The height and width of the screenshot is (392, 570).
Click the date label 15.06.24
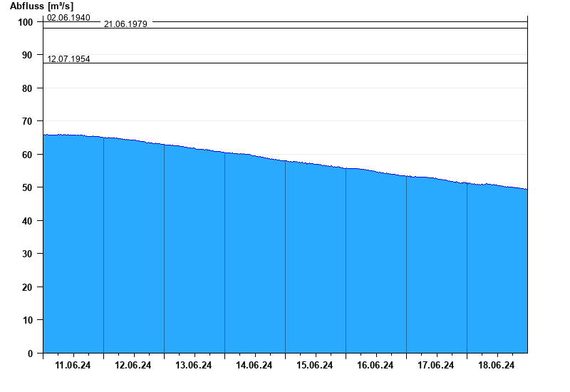click(x=314, y=365)
